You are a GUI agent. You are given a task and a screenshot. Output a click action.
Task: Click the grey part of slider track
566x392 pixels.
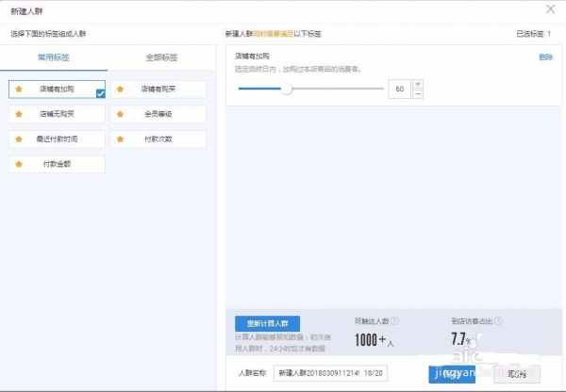pyautogui.click(x=338, y=89)
